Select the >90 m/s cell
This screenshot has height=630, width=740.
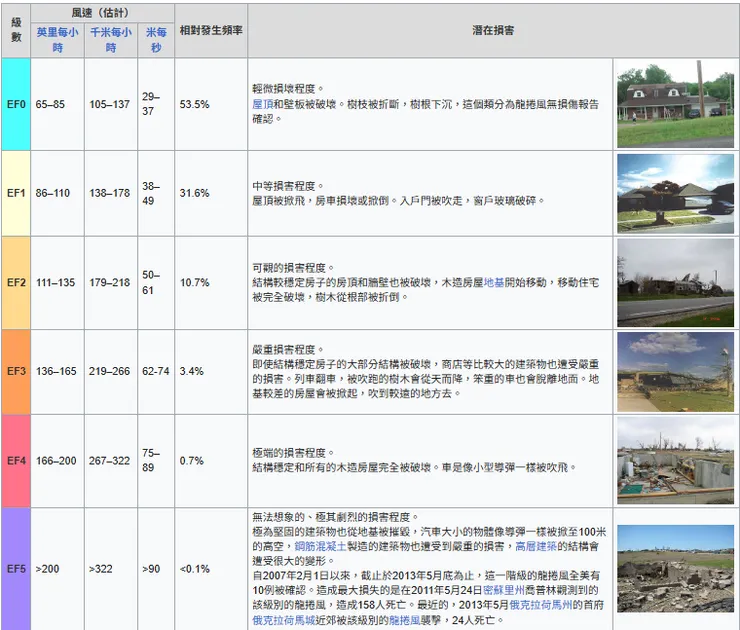156,569
